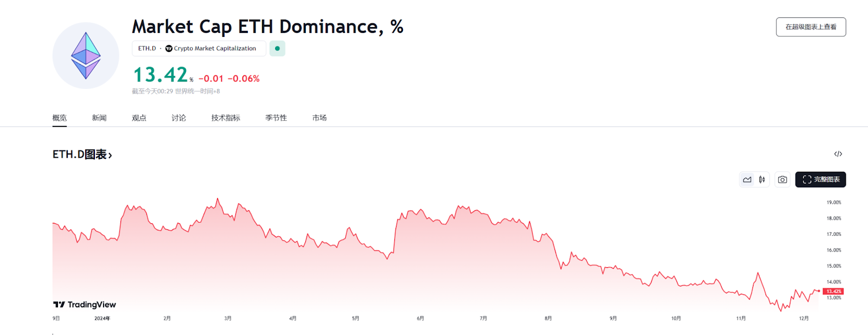This screenshot has width=868, height=335.
Task: Click the red -0.06% change indicator
Action: tap(243, 78)
